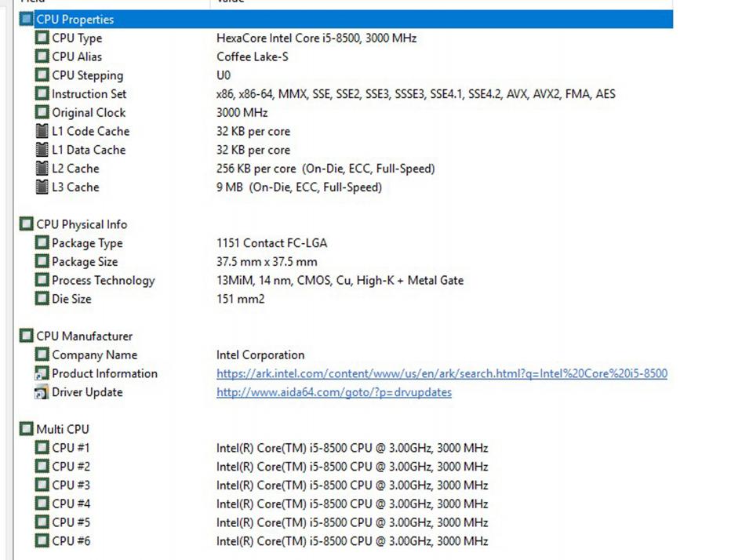Click the chip icon for CPU #3
This screenshot has width=731, height=560.
tap(42, 485)
